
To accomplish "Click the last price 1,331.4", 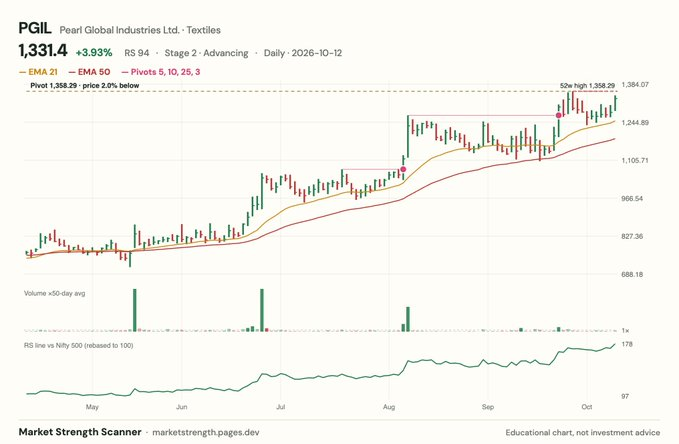I will (43, 51).
